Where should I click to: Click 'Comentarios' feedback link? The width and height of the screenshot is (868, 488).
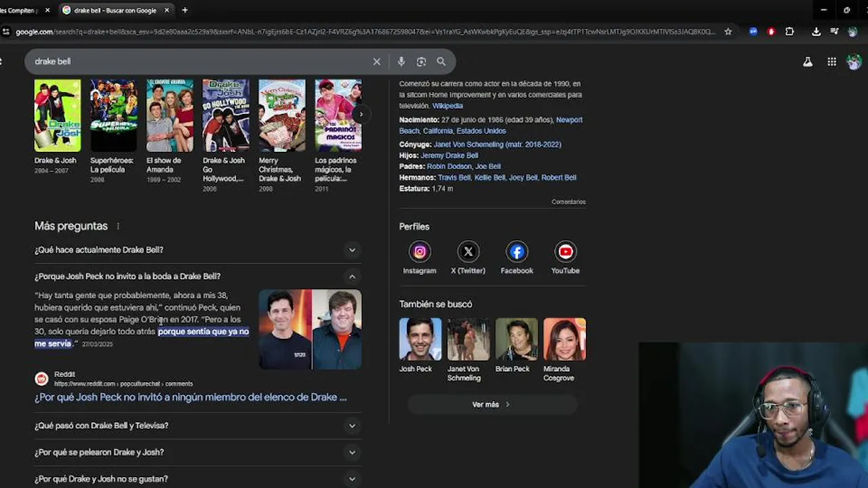tap(568, 202)
